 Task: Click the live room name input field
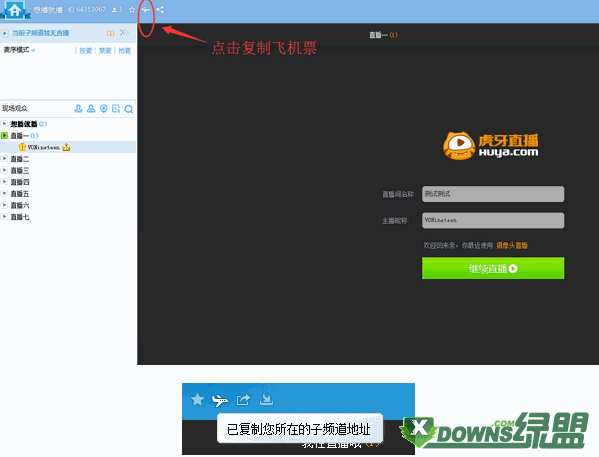point(493,194)
